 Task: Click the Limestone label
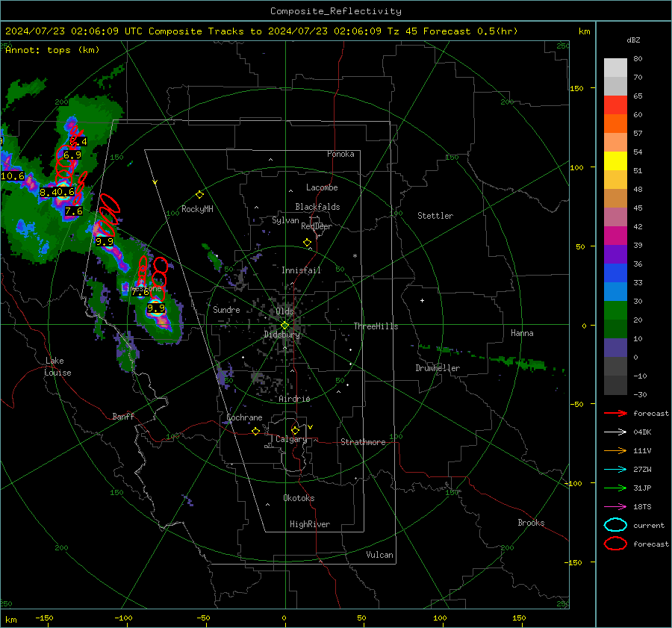click(x=141, y=288)
